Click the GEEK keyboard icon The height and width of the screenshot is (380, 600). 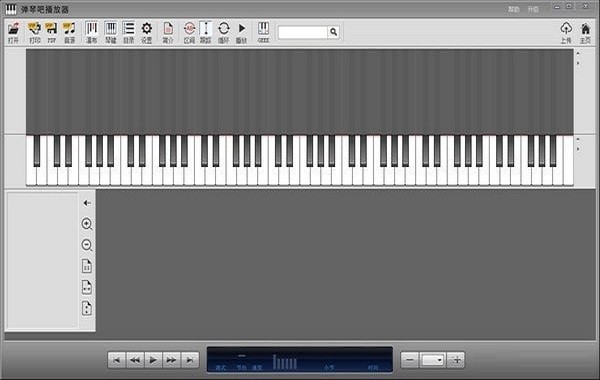263,32
